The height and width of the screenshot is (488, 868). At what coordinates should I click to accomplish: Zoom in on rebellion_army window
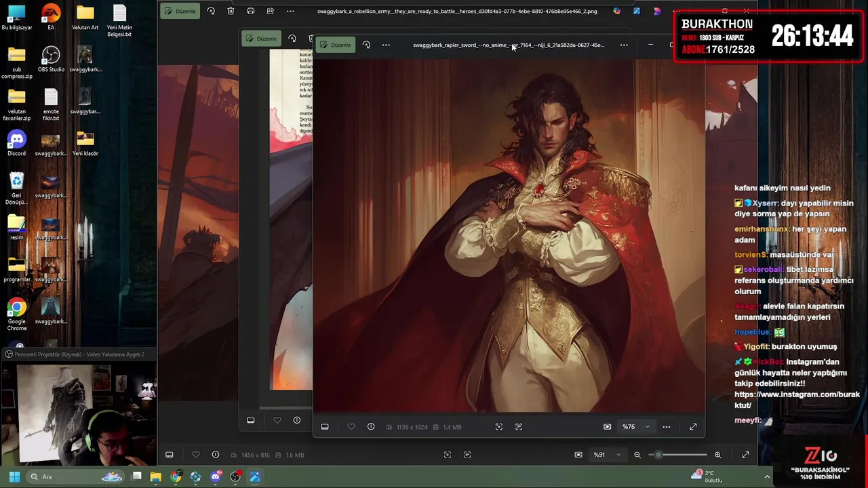click(717, 455)
